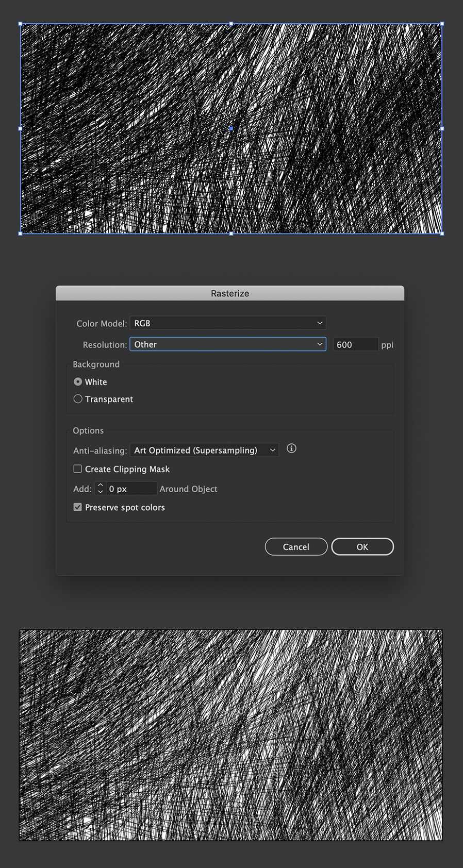
Task: Click the left-middle handle of the selected artwork
Action: pyautogui.click(x=20, y=129)
